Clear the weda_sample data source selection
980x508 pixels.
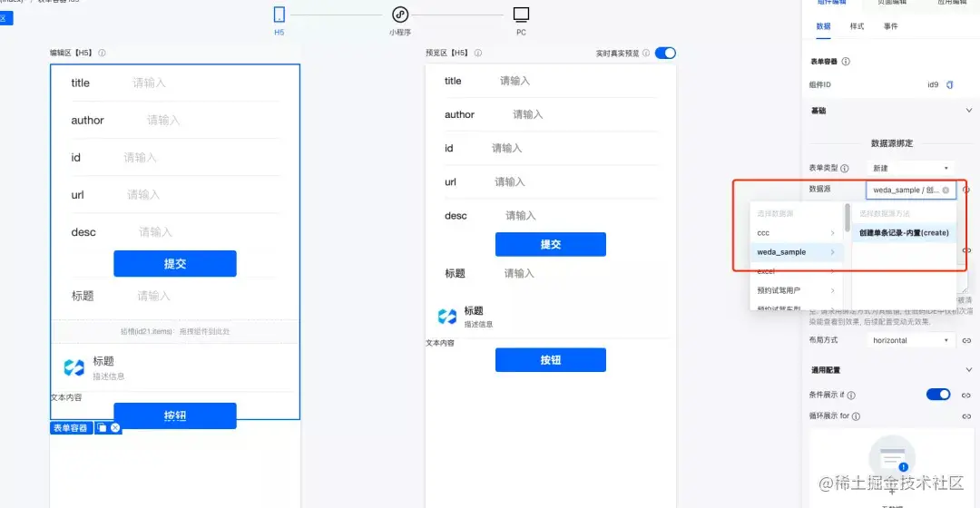click(x=946, y=190)
